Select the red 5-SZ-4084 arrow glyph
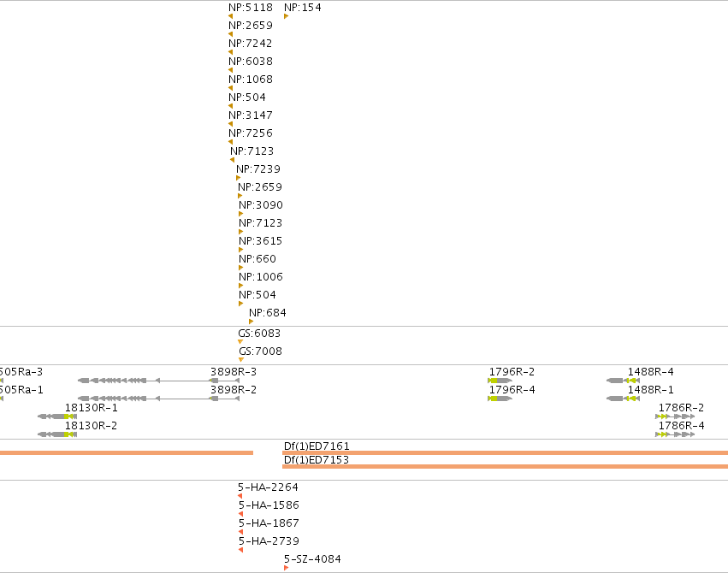The image size is (728, 573). click(286, 569)
